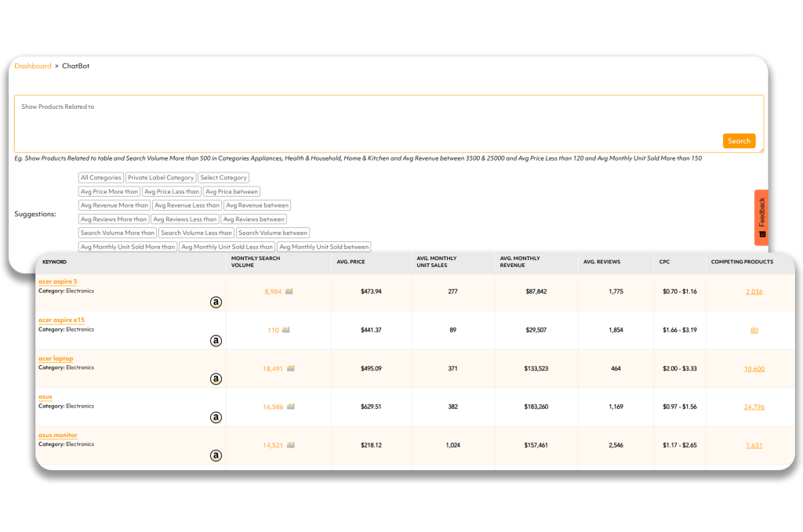This screenshot has width=803, height=532.
Task: Open trend chart icon beside 110 volume
Action: pos(285,330)
